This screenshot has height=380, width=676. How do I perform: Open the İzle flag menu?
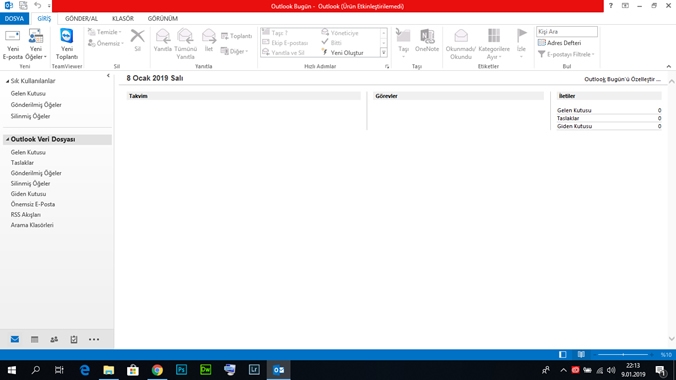[521, 44]
